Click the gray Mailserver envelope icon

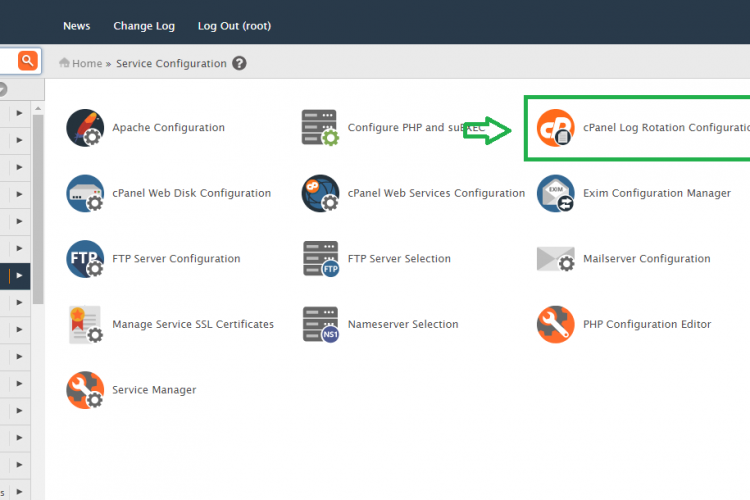[555, 259]
